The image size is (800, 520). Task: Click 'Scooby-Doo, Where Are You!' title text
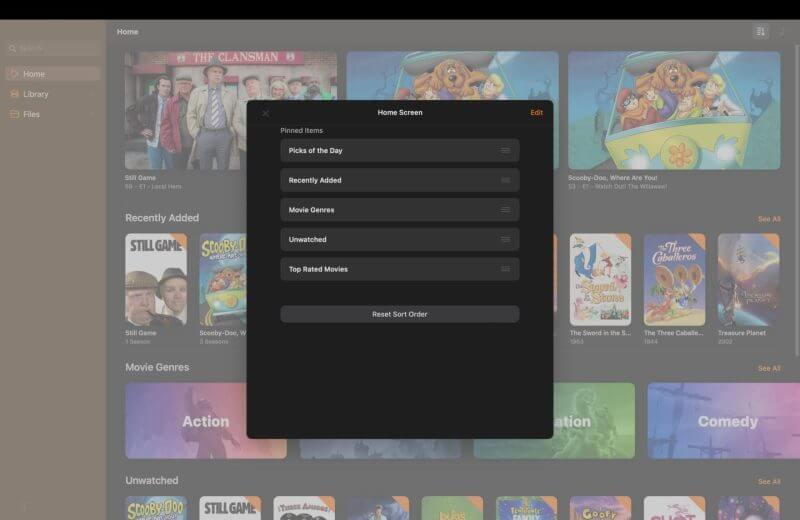tap(612, 178)
